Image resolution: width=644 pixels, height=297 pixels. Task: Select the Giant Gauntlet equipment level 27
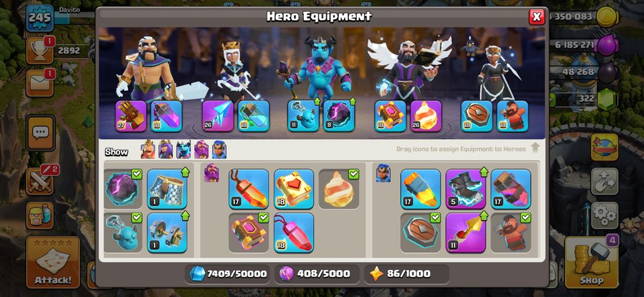[131, 116]
